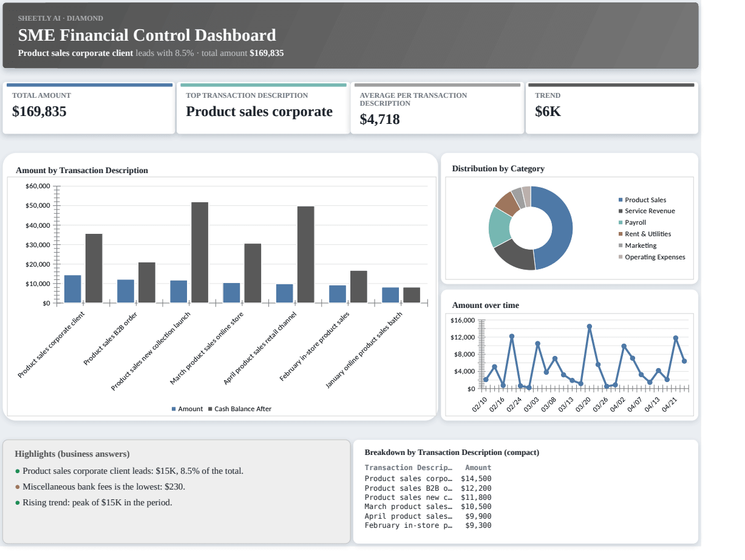Click the SME Financial Control Dashboard title
Image resolution: width=745 pixels, height=560 pixels.
coord(147,35)
